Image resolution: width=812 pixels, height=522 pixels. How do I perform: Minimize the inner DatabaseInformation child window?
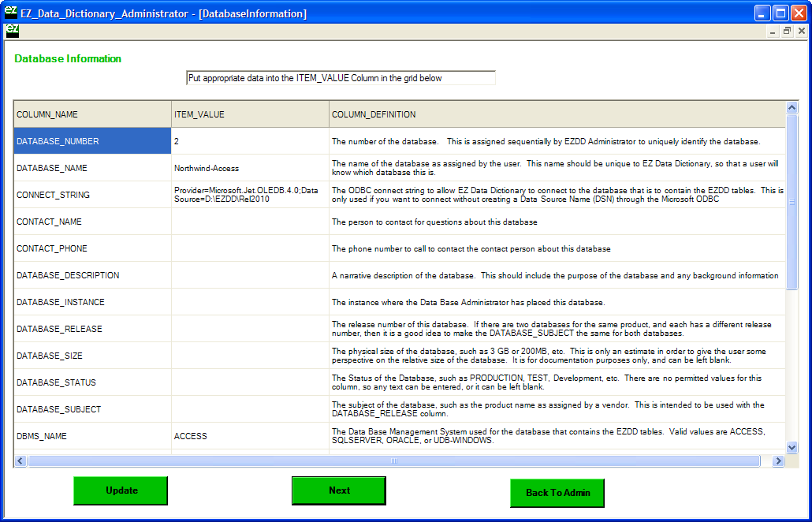click(x=773, y=31)
